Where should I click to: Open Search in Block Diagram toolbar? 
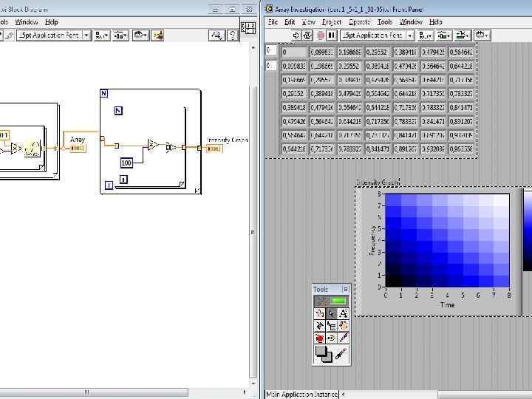(x=216, y=35)
